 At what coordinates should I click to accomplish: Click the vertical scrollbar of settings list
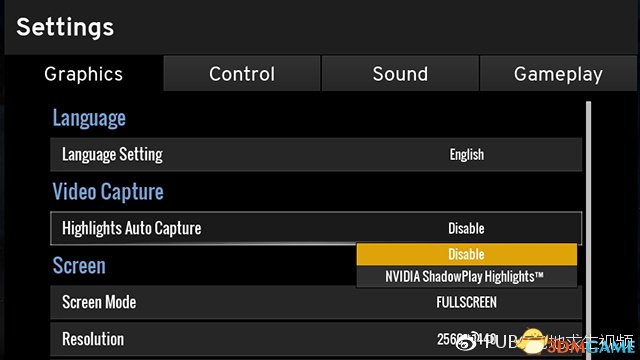click(588, 229)
